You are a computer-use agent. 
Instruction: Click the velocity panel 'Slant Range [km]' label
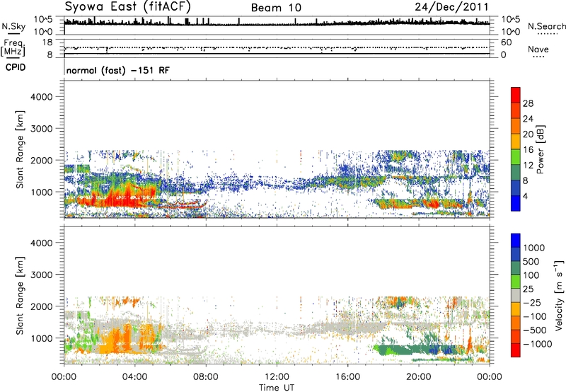click(x=20, y=295)
